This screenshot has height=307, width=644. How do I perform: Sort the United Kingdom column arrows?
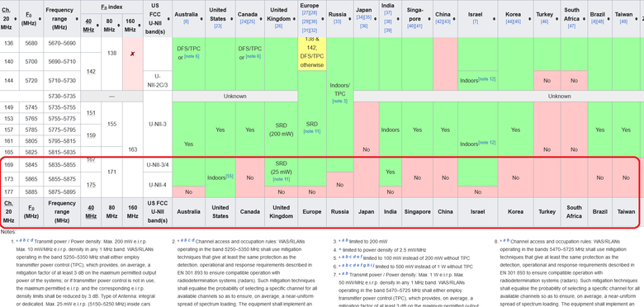point(293,19)
